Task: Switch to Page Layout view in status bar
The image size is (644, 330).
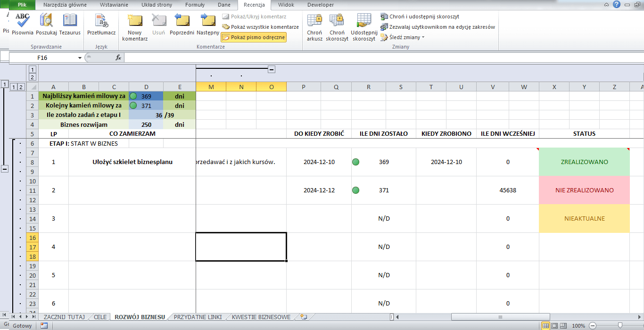Action: (x=554, y=326)
